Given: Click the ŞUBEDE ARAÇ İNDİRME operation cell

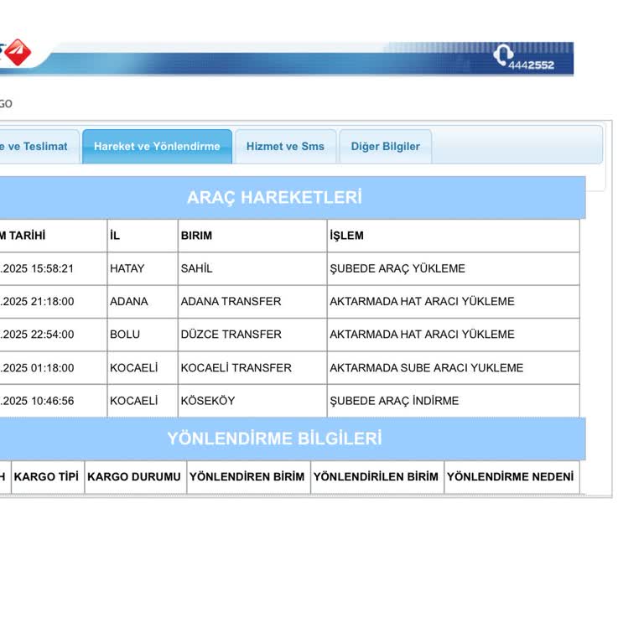Looking at the screenshot, I should pos(454,401).
